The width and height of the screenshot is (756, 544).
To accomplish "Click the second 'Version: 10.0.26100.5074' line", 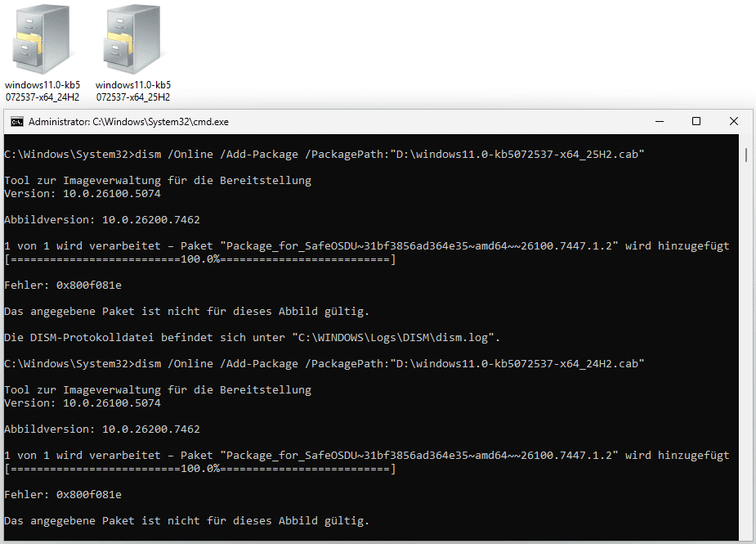I will [83, 403].
